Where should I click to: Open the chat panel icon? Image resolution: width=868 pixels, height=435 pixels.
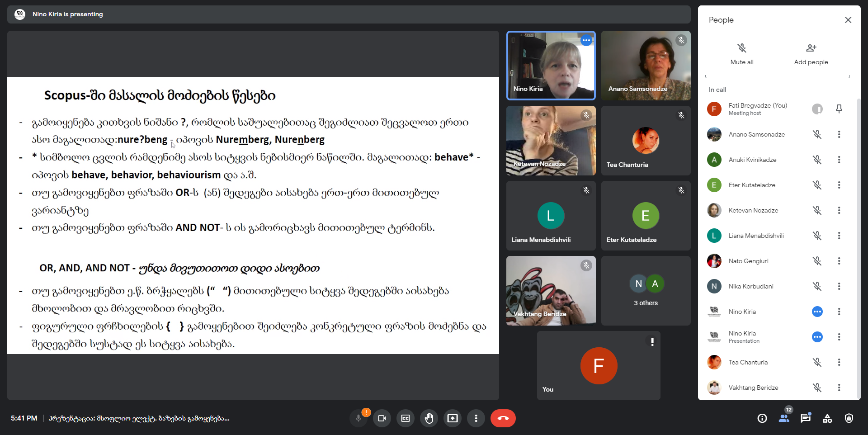(x=806, y=418)
